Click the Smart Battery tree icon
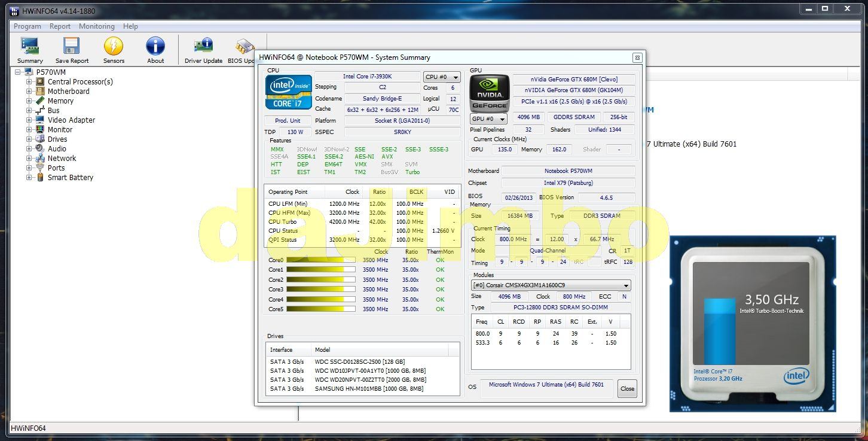This screenshot has width=868, height=441. click(x=40, y=178)
